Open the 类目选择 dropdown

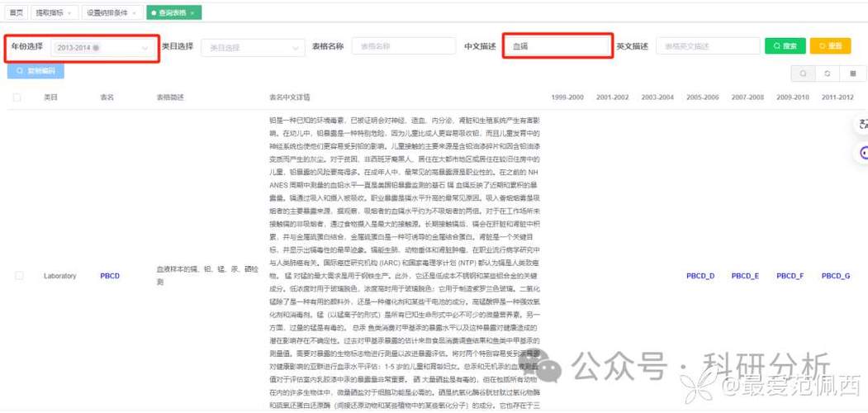coord(253,48)
